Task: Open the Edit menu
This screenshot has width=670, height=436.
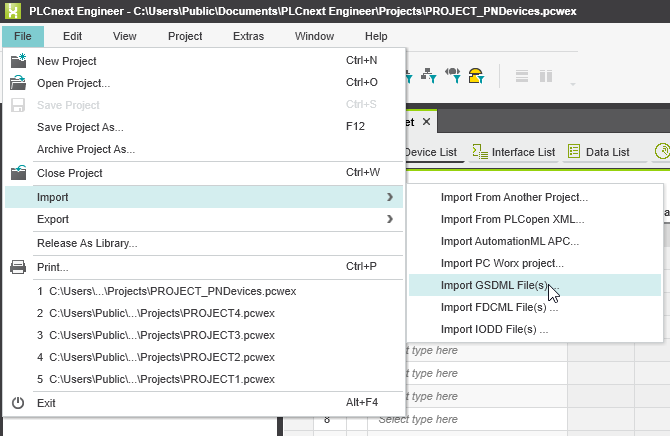Action: (72, 36)
